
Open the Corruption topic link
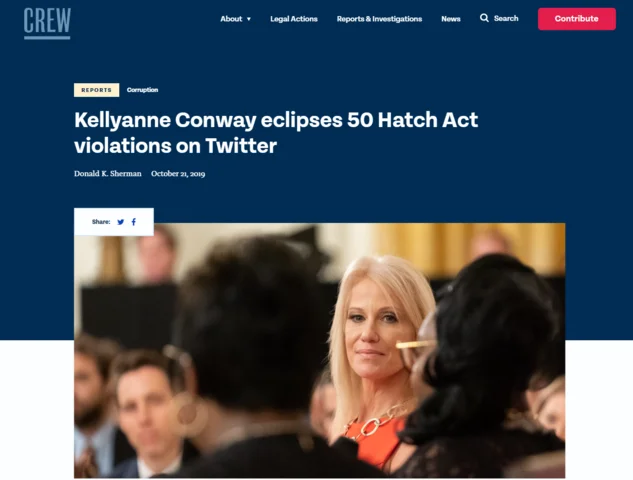coord(142,90)
